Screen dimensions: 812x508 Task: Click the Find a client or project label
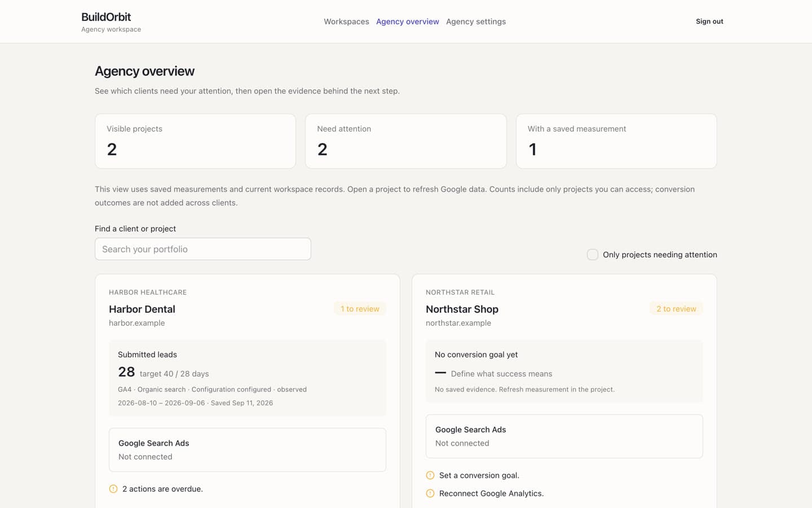[x=135, y=229]
